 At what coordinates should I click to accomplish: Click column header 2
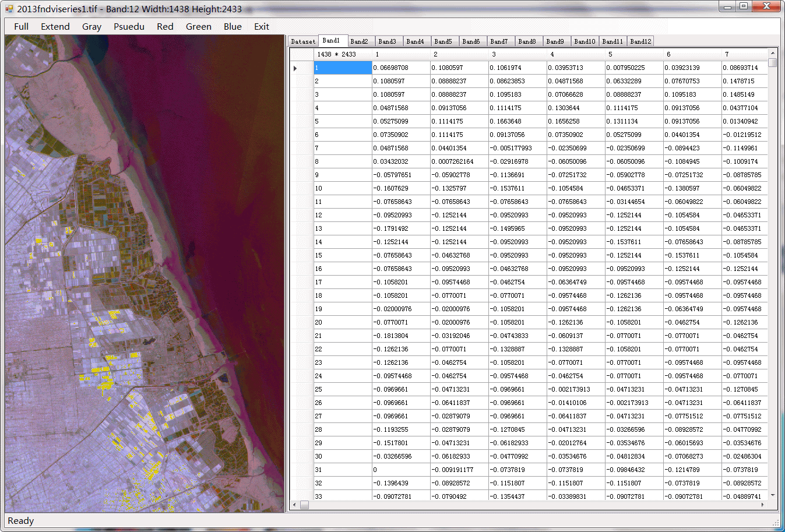[459, 54]
